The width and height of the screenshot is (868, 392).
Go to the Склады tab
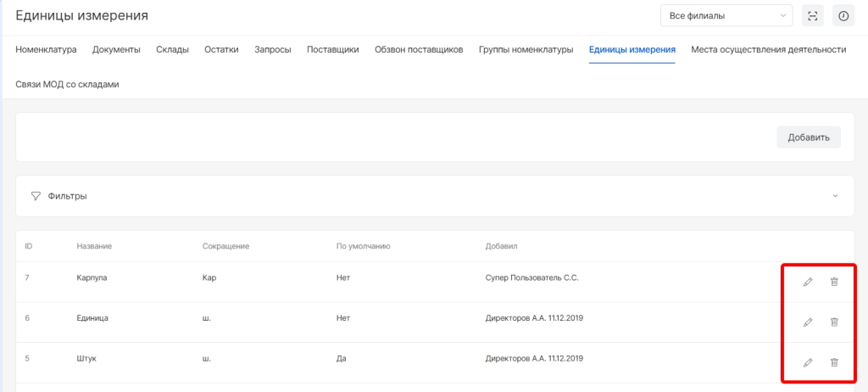(x=172, y=49)
